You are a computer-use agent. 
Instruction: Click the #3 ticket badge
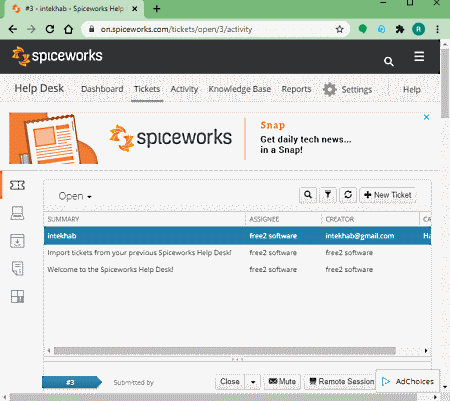tap(72, 382)
